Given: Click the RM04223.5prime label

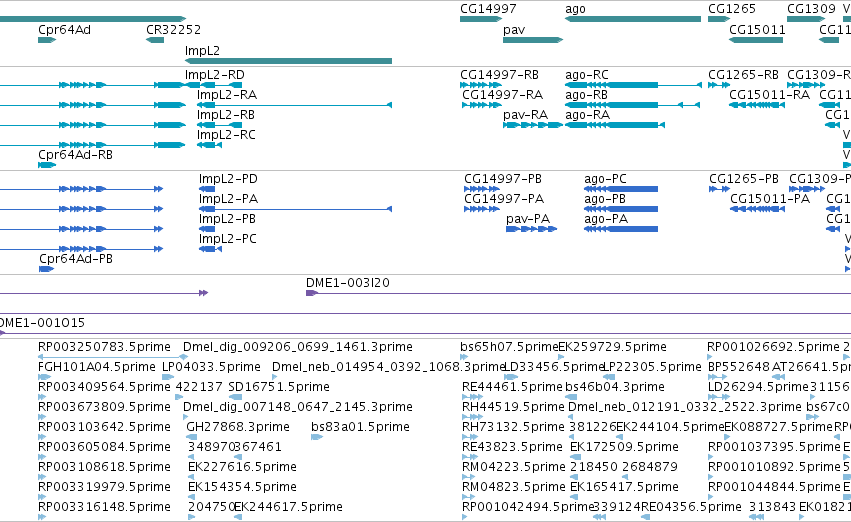Looking at the screenshot, I should click(x=514, y=468).
